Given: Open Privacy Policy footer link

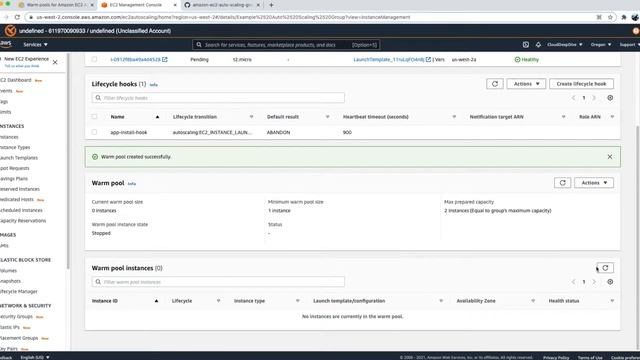Looking at the screenshot, I should 556,358.
